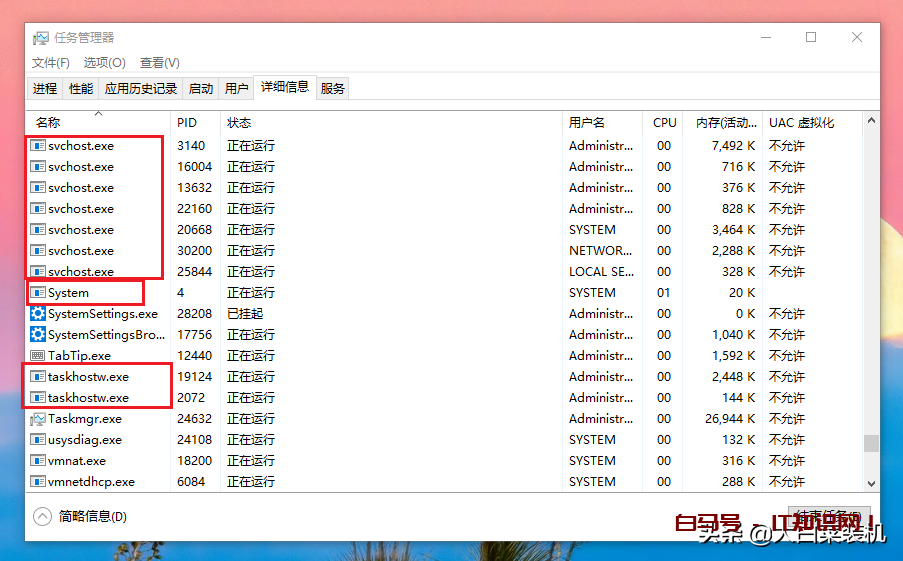The width and height of the screenshot is (903, 561).
Task: Click the Task Manager title bar icon
Action: pos(41,38)
